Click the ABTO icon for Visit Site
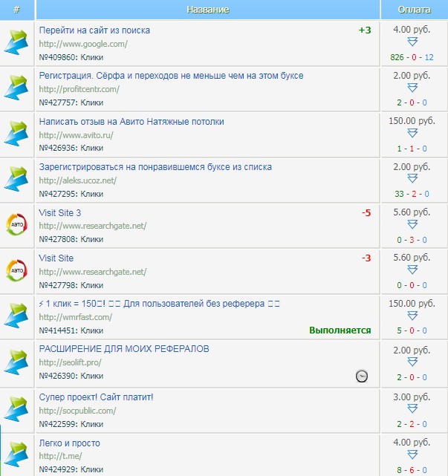448x476 pixels. coord(17,270)
